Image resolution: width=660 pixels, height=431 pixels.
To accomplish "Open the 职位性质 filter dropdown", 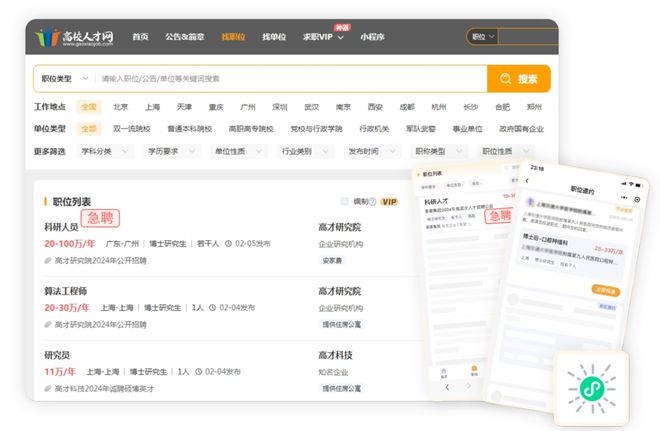I will 506,151.
